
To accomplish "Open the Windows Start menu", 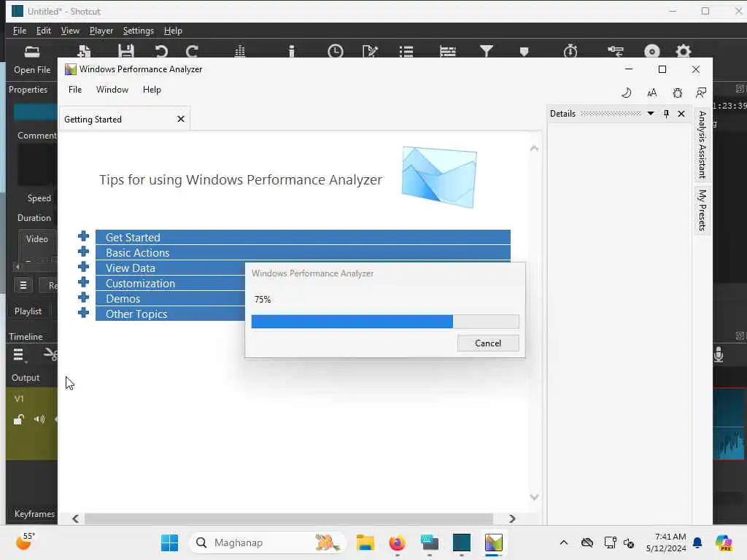I will 169,542.
